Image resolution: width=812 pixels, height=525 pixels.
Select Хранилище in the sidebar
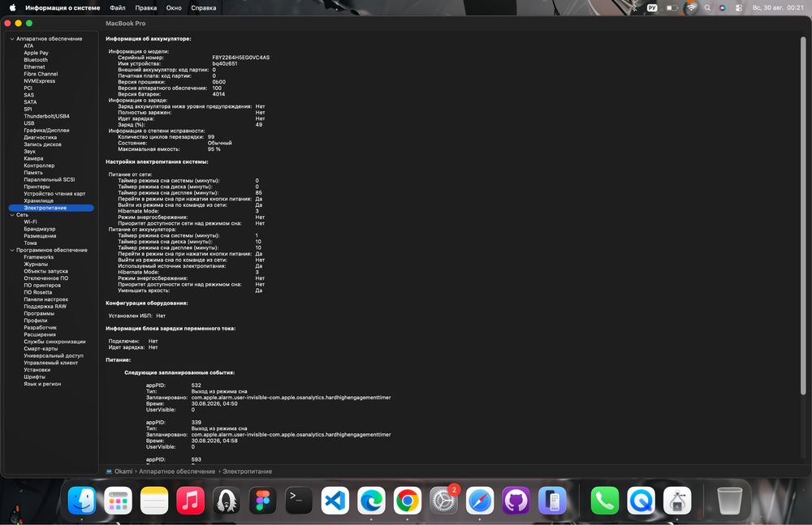39,201
